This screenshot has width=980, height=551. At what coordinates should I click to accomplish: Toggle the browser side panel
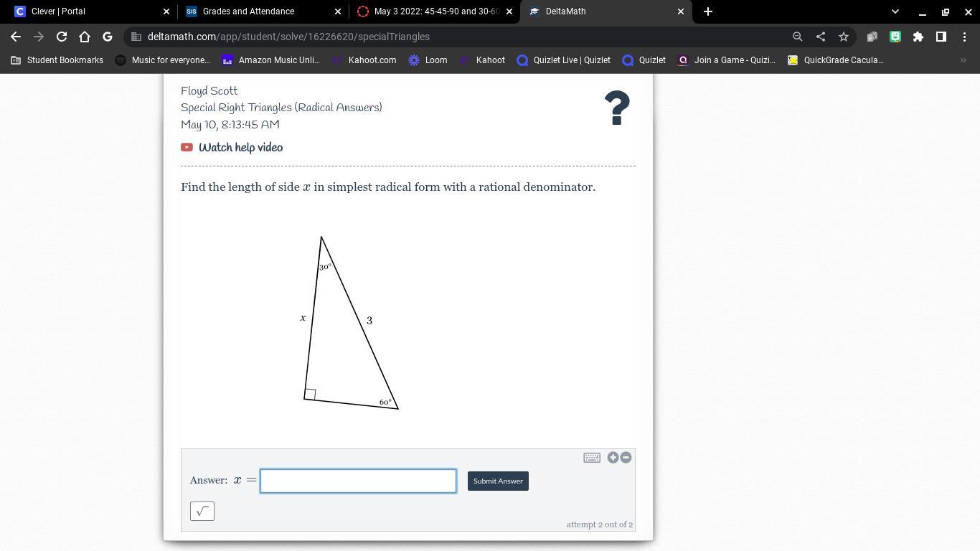click(941, 37)
